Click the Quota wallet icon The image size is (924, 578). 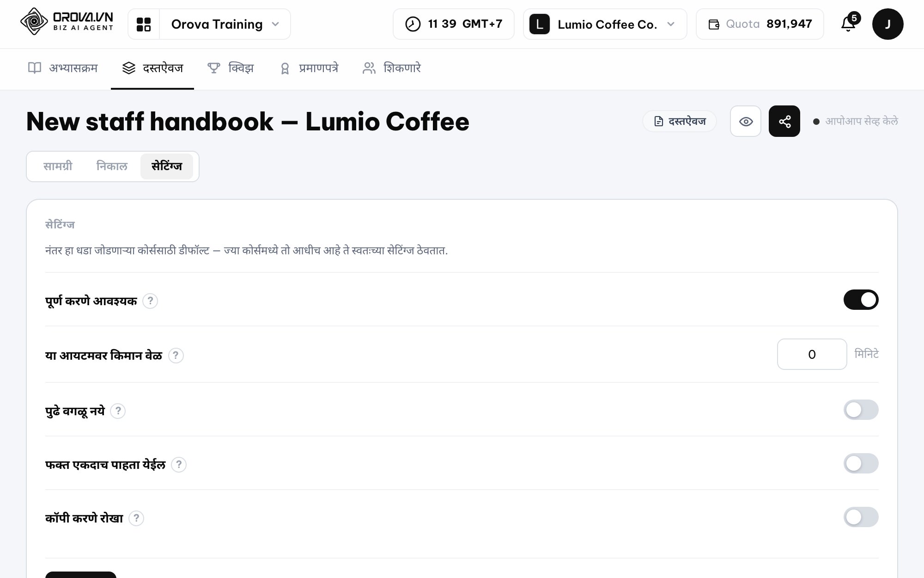tap(714, 24)
